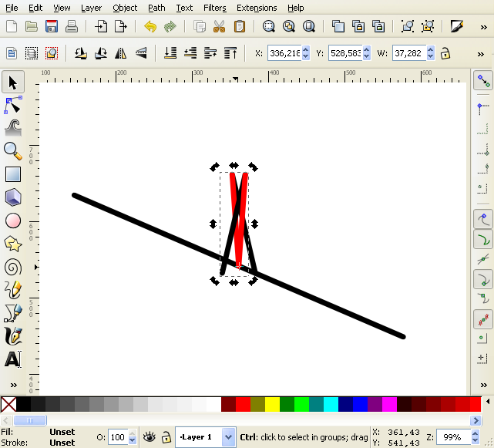The height and width of the screenshot is (448, 494).
Task: Cut selection with scissors icon
Action: click(x=220, y=26)
